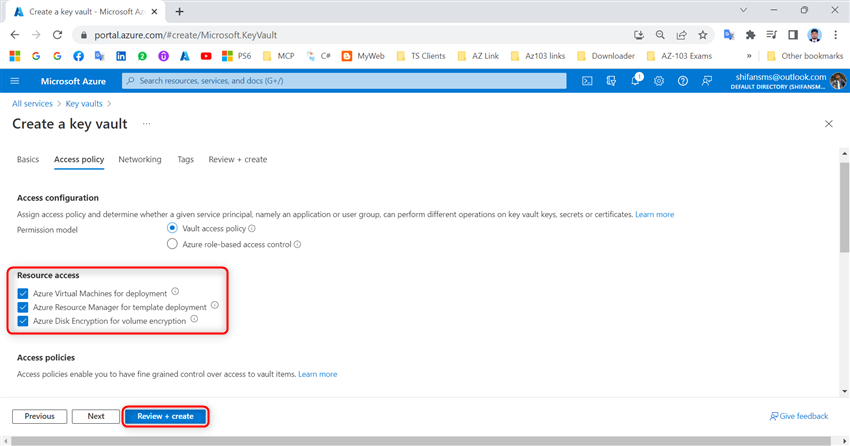Viewport: 850px width, 446px height.
Task: Click the Previous button
Action: (x=40, y=416)
